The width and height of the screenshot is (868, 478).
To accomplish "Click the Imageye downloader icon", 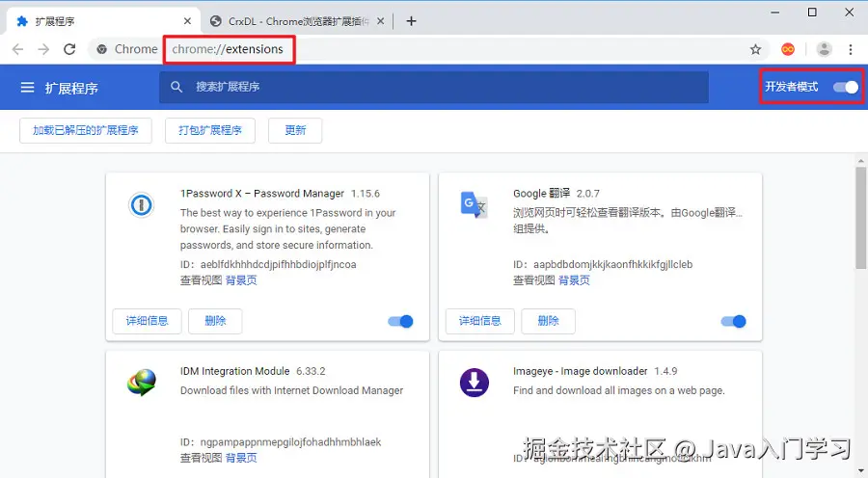I will click(x=474, y=383).
